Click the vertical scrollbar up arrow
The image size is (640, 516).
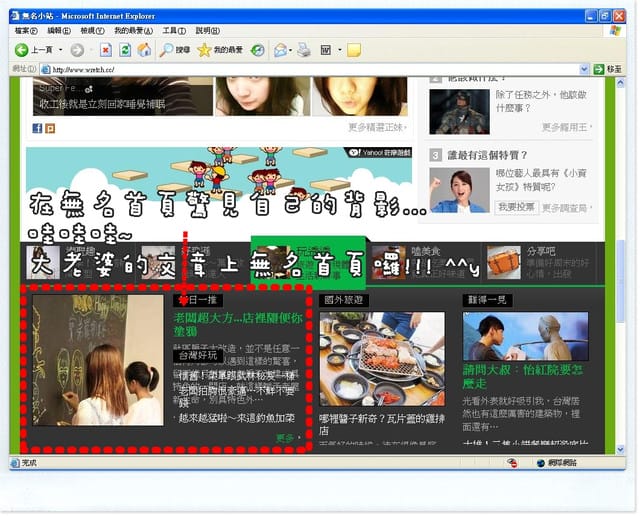620,83
